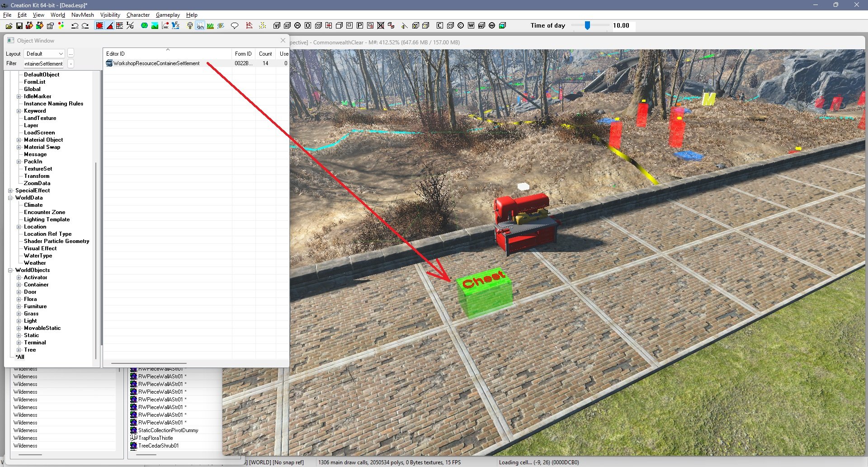
Task: Click the HK Havok toolbar icon
Action: [x=165, y=26]
